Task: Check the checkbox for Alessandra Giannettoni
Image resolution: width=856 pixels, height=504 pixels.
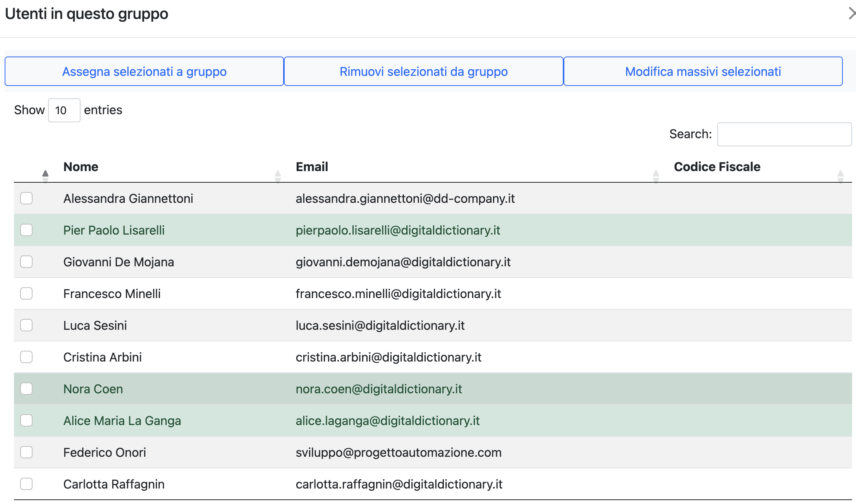Action: click(26, 198)
